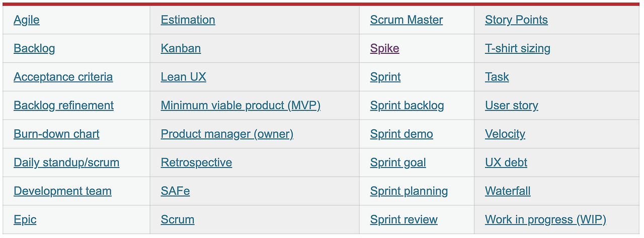Go to the Sprint planning link
Screen dimensions: 644x238
click(409, 191)
